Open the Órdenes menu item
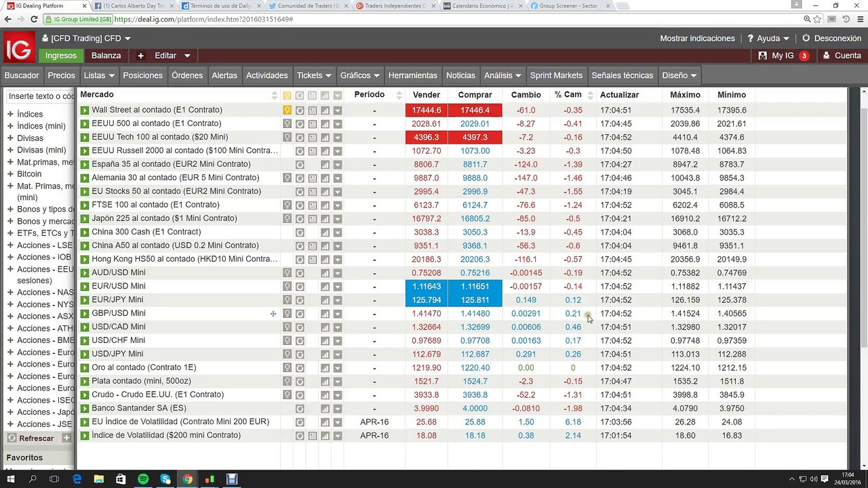 [x=187, y=75]
